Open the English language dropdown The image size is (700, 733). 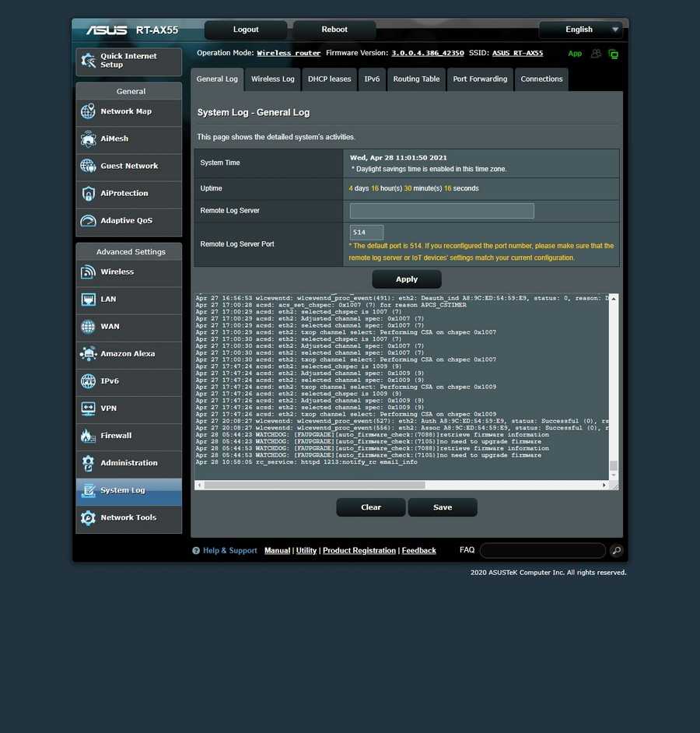point(581,30)
